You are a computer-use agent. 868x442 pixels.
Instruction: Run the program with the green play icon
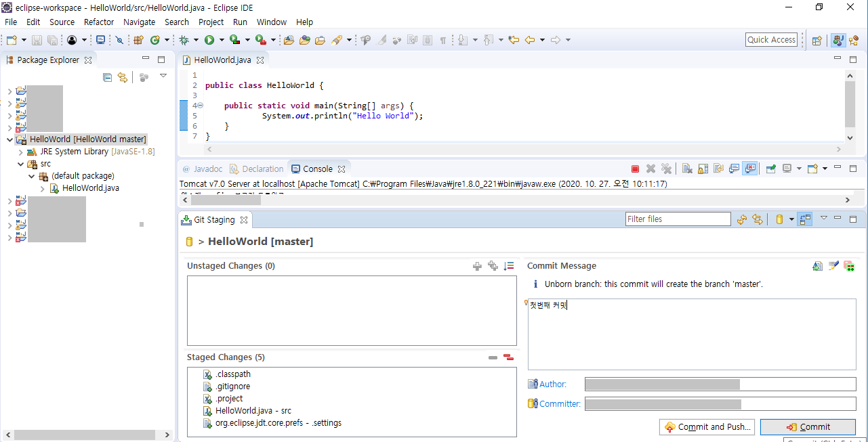[209, 40]
